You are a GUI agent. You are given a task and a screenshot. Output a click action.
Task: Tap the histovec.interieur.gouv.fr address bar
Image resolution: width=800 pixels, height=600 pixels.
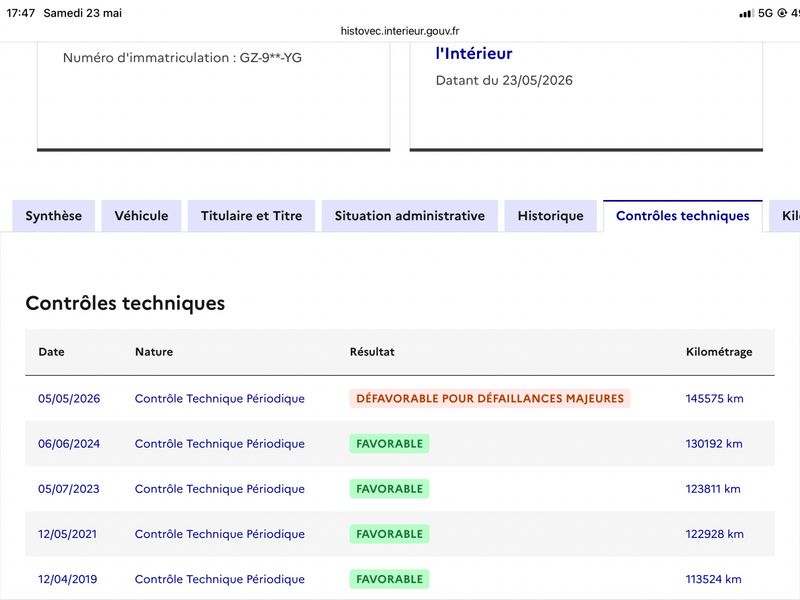(x=400, y=31)
